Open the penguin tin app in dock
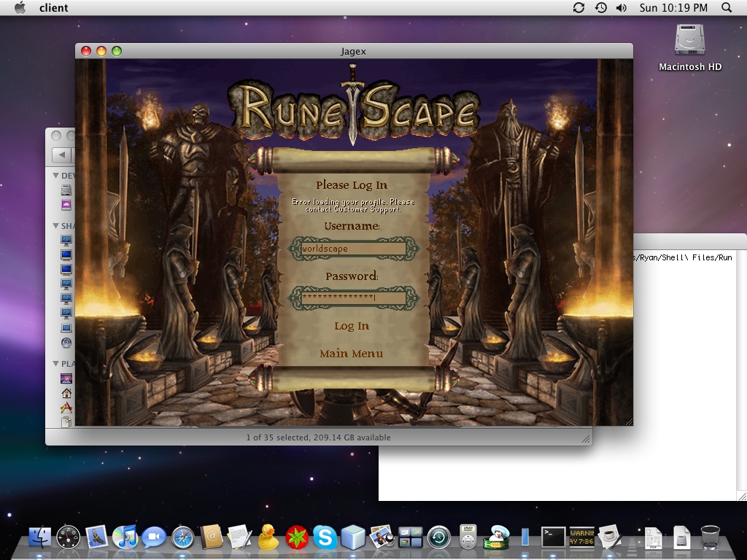Screen dimensions: 747x560 tap(497, 537)
